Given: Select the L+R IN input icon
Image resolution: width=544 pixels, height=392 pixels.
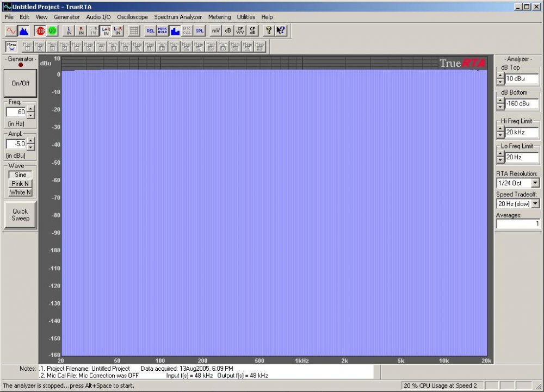Looking at the screenshot, I should [x=106, y=31].
